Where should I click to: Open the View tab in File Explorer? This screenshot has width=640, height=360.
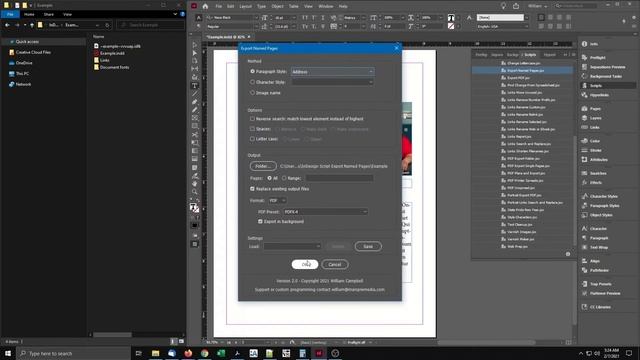(x=67, y=14)
